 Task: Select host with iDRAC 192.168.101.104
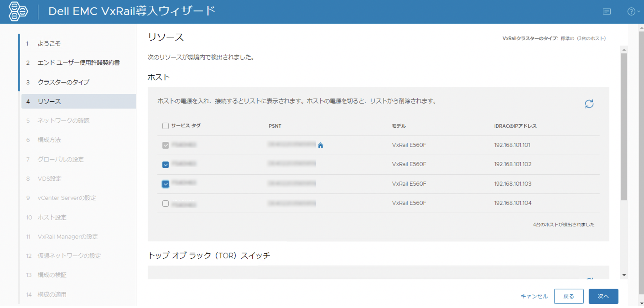click(165, 203)
